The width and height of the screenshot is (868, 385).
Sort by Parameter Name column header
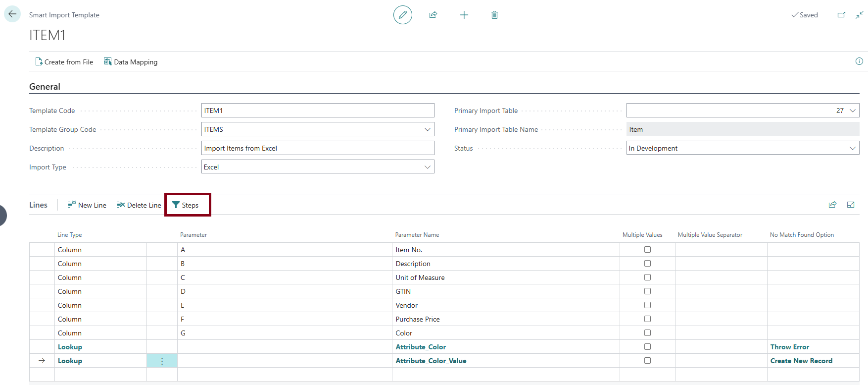point(417,235)
